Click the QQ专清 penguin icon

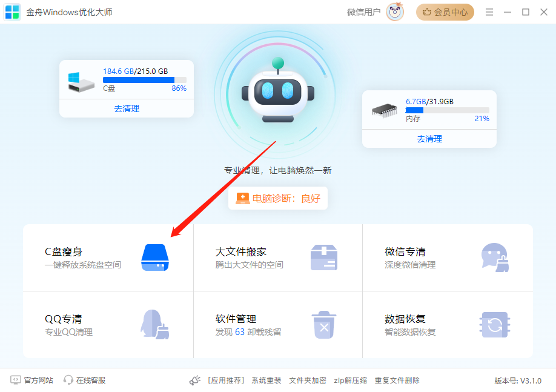point(154,324)
